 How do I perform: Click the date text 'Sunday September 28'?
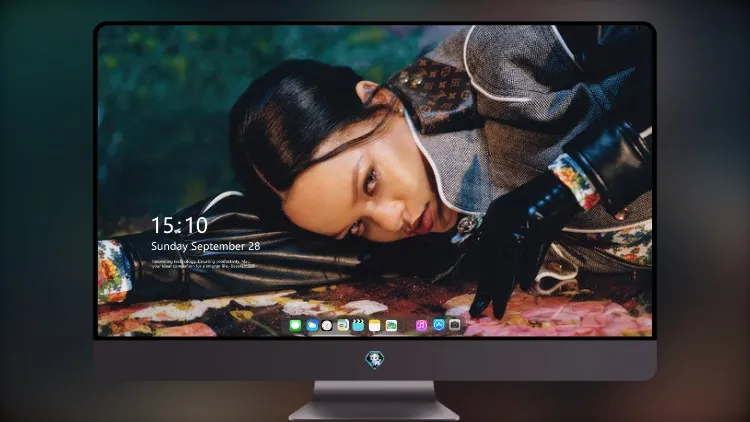[x=206, y=246]
